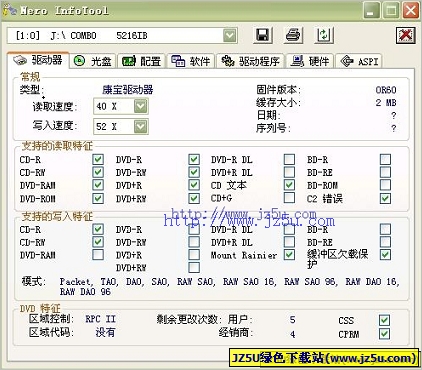Screen dimensions: 422x370
Task: Click the jz5u.com watermark link
Action: [249, 218]
